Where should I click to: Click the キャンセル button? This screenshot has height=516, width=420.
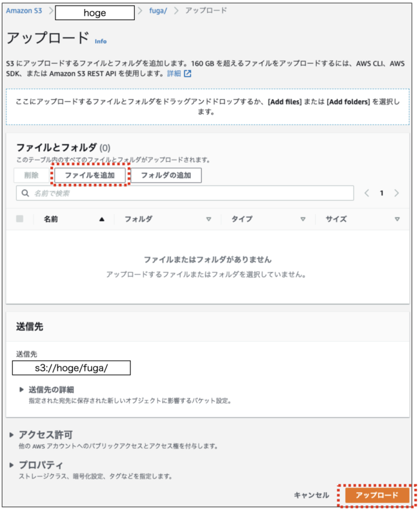312,495
